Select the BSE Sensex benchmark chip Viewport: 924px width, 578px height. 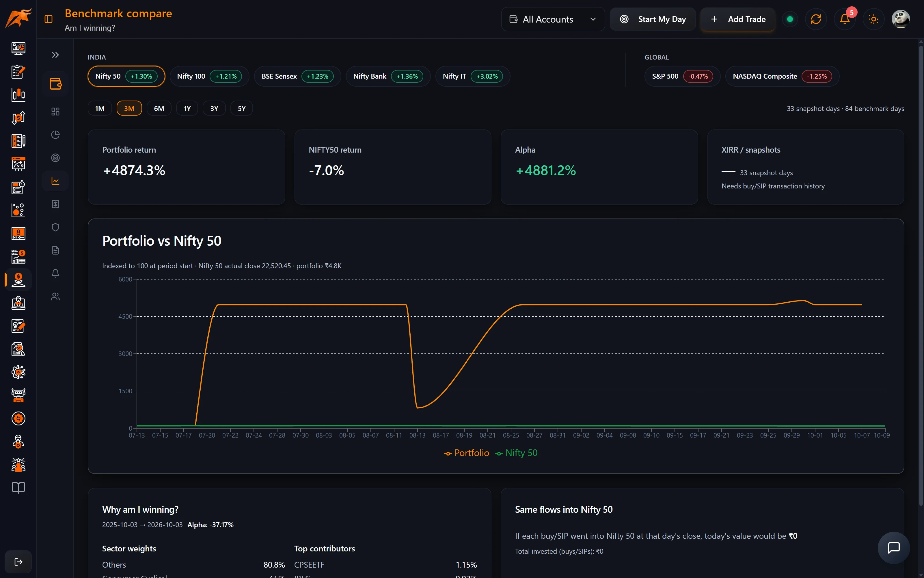point(297,77)
